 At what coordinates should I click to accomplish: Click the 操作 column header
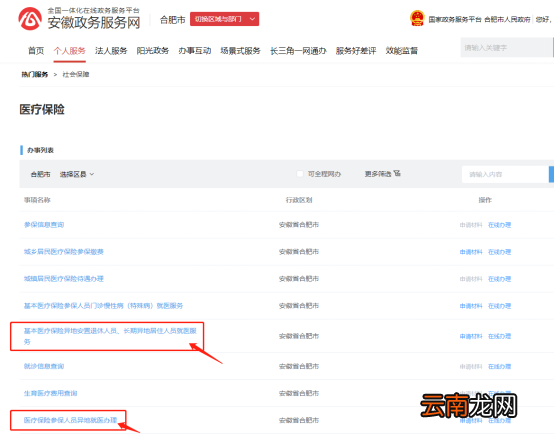click(485, 200)
